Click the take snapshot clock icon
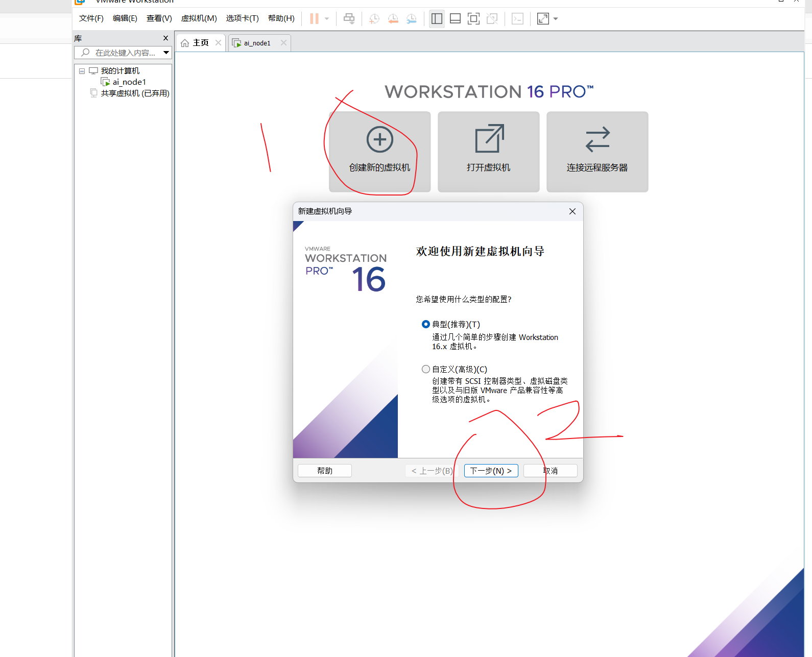812x657 pixels. click(374, 19)
